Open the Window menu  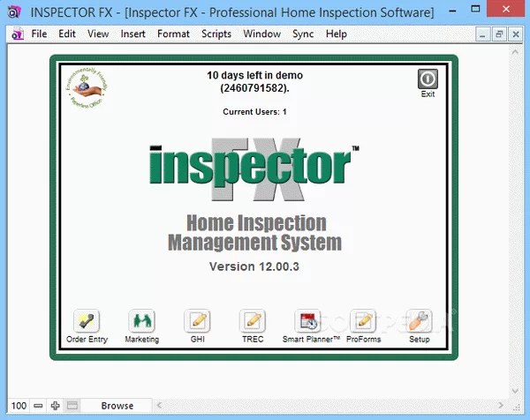262,34
